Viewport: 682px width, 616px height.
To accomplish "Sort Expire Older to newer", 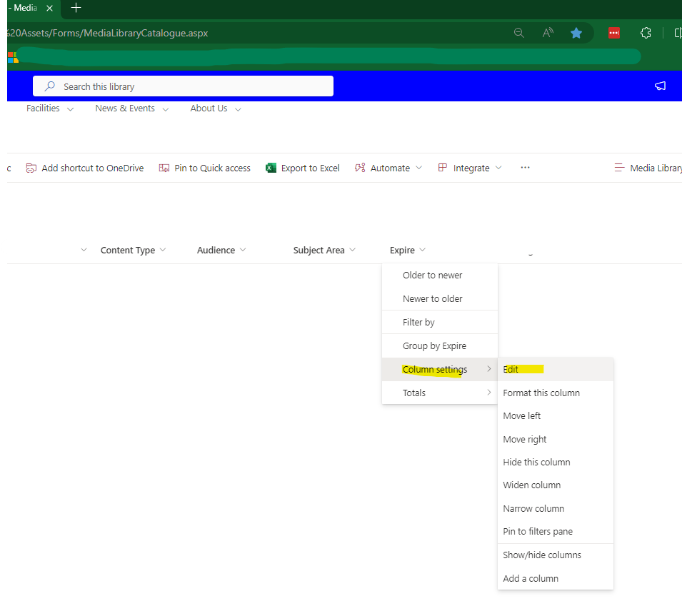I will (440, 276).
